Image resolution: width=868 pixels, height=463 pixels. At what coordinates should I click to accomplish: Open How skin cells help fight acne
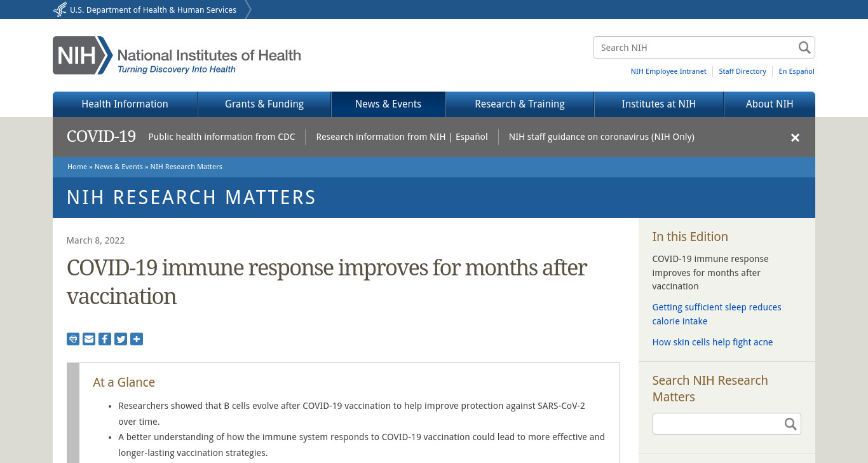click(x=712, y=342)
